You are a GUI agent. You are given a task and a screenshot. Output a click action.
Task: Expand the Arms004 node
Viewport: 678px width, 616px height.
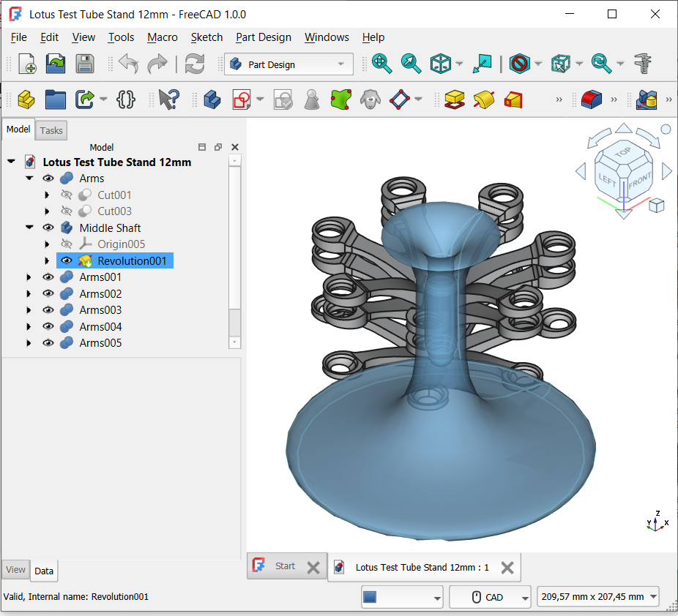pyautogui.click(x=29, y=326)
